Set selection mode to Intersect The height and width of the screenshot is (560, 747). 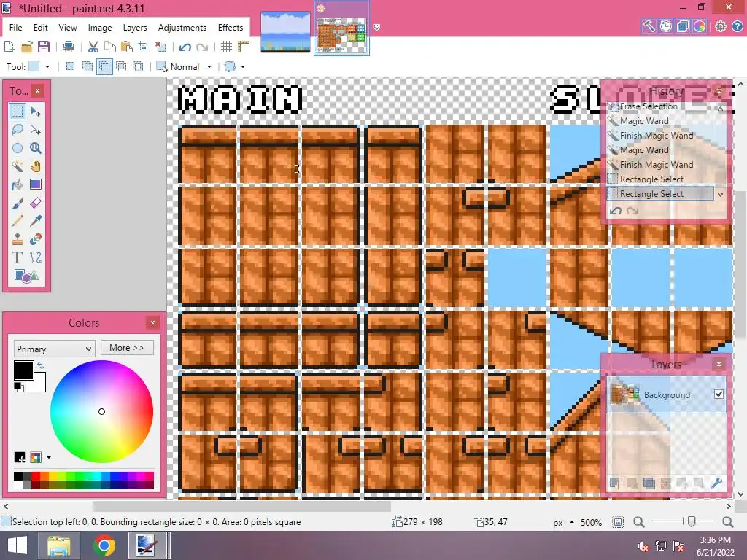[121, 66]
